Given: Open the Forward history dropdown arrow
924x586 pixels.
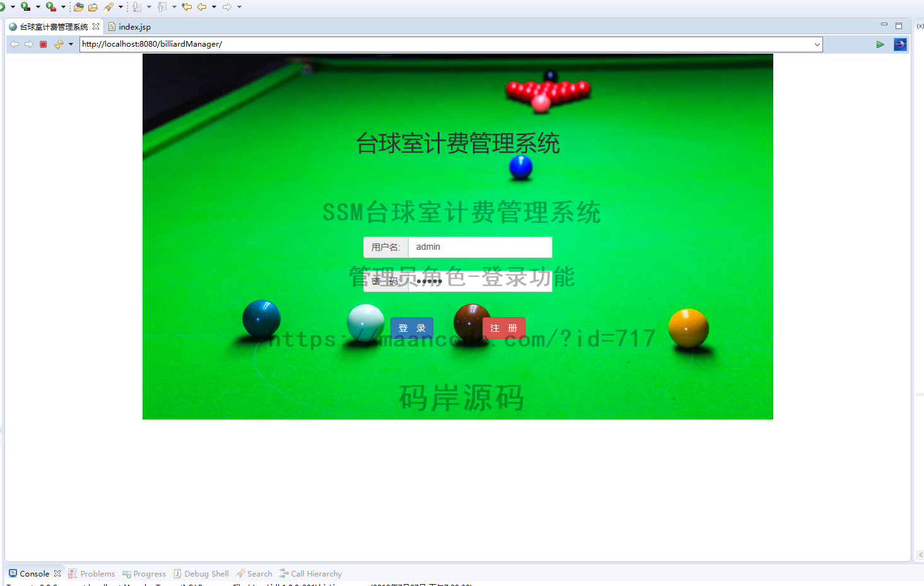Looking at the screenshot, I should click(239, 7).
